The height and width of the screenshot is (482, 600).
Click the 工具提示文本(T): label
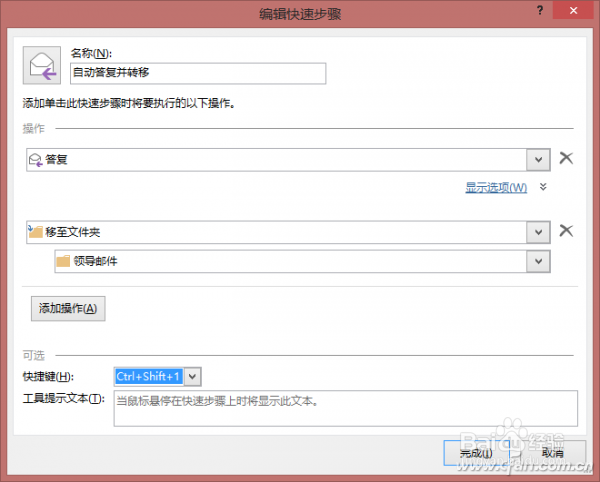click(x=64, y=399)
